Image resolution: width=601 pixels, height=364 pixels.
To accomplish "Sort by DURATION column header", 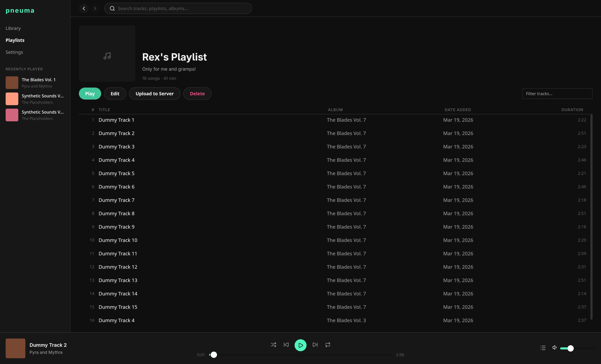I will (572, 110).
